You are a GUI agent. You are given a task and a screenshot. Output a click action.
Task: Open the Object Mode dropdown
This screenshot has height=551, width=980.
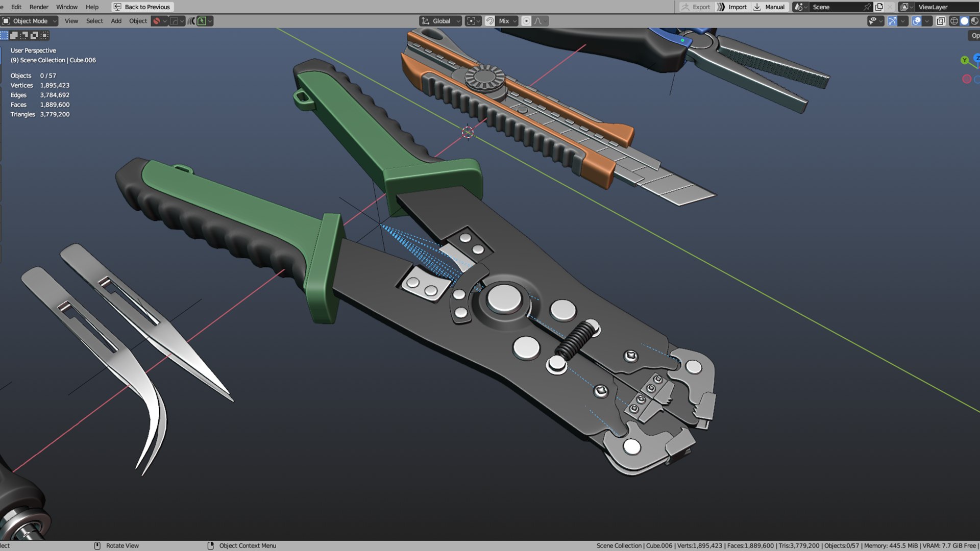[x=30, y=21]
